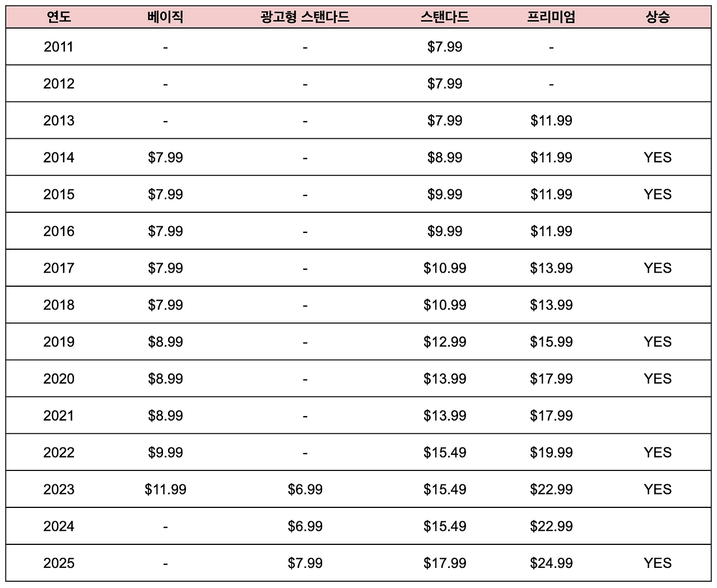Viewport: 717px width, 588px height.
Task: Select the 2013 premium price $11.99
Action: pos(551,120)
